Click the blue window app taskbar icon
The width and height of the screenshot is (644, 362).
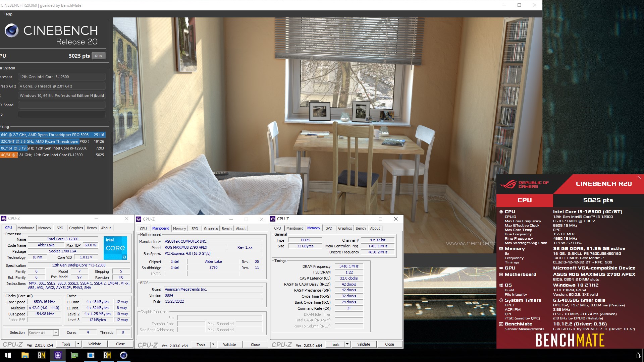tap(91, 355)
